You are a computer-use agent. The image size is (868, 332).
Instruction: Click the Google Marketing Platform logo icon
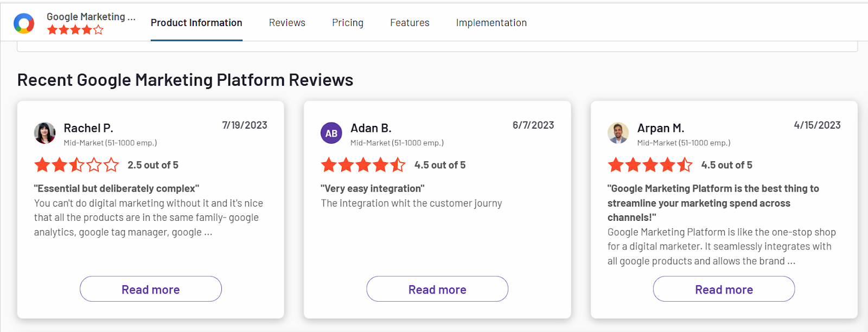pyautogui.click(x=24, y=23)
